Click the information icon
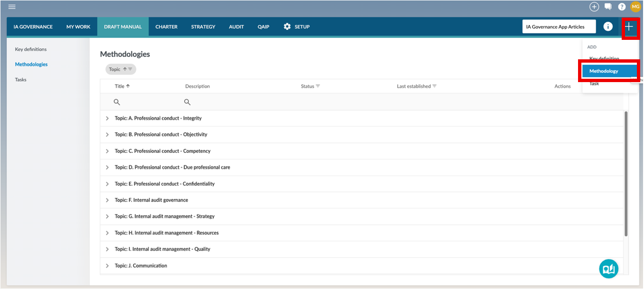644x289 pixels. 608,27
